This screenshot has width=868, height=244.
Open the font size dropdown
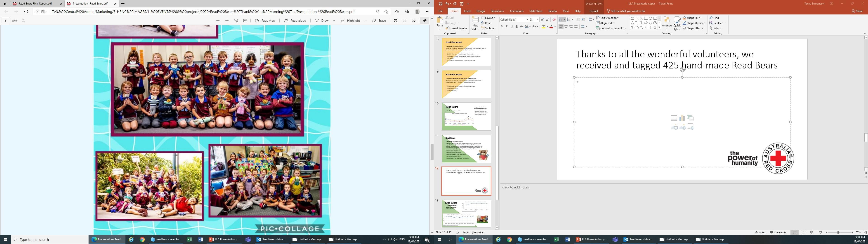click(x=538, y=20)
